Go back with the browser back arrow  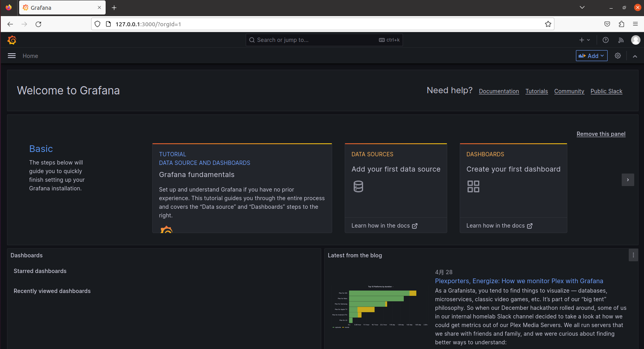click(10, 24)
